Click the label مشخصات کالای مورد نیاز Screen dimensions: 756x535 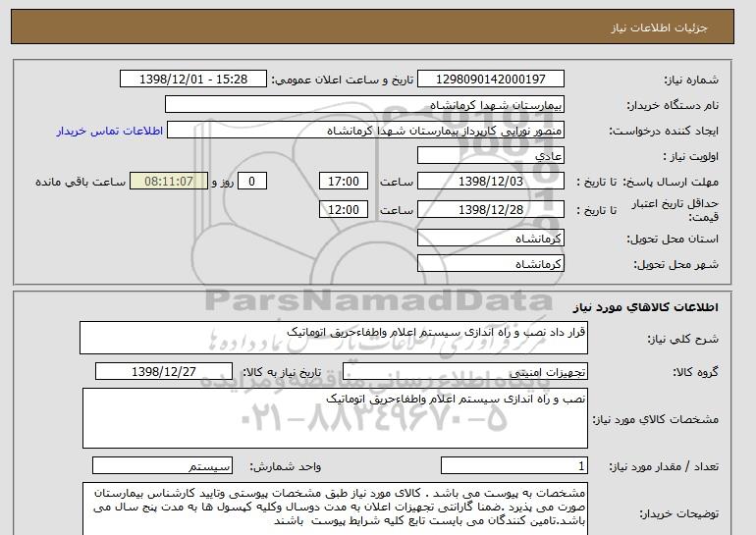(655, 419)
